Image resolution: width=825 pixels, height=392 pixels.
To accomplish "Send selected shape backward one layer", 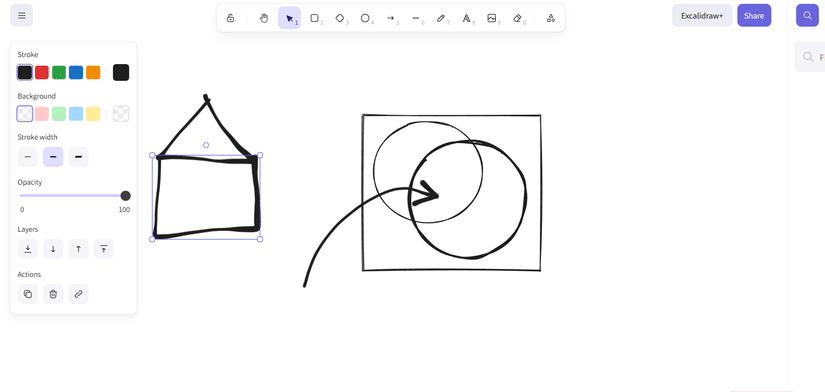I will point(53,249).
